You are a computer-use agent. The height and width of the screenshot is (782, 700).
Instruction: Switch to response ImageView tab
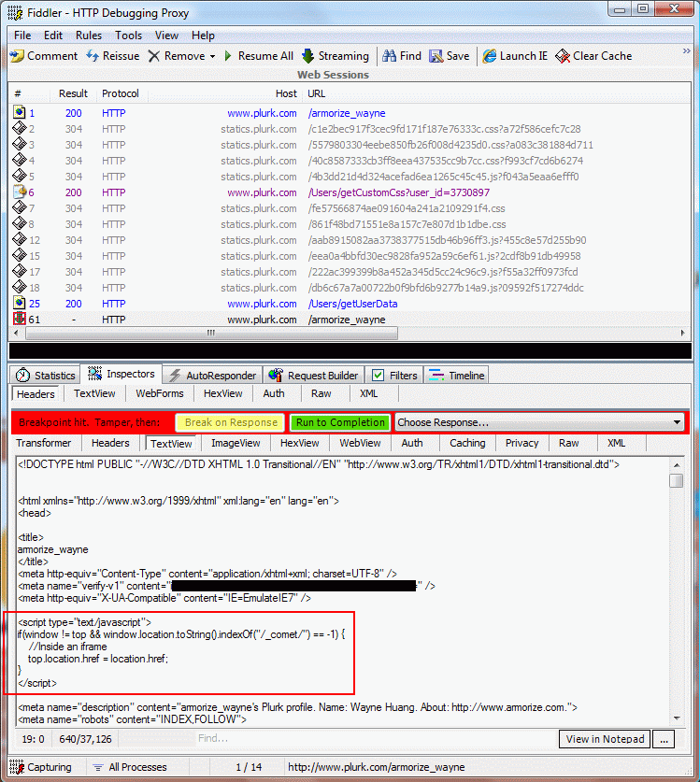tap(236, 443)
